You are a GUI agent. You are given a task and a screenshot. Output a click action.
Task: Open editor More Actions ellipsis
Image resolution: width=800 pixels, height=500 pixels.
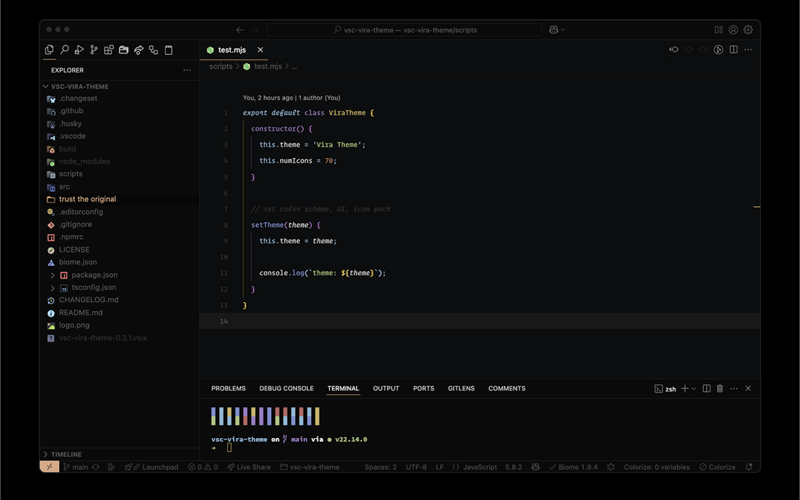(x=748, y=50)
